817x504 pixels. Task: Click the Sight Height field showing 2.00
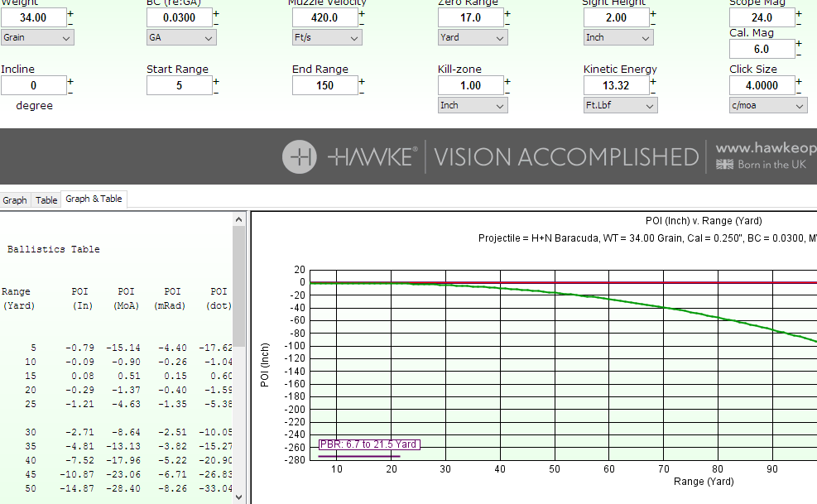click(616, 17)
